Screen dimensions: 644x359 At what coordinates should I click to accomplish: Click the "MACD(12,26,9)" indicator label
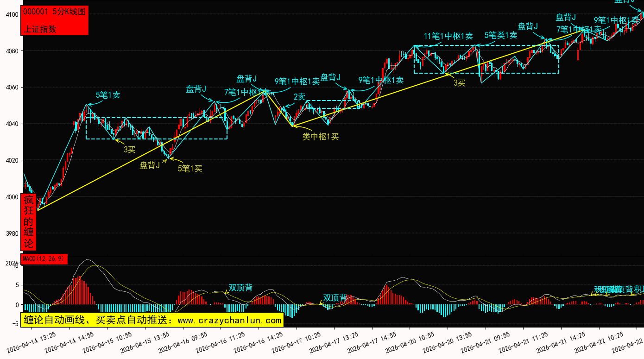[44, 258]
